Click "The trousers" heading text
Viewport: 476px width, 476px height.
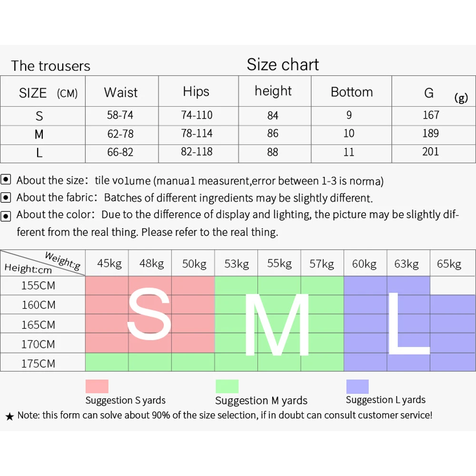click(x=50, y=66)
